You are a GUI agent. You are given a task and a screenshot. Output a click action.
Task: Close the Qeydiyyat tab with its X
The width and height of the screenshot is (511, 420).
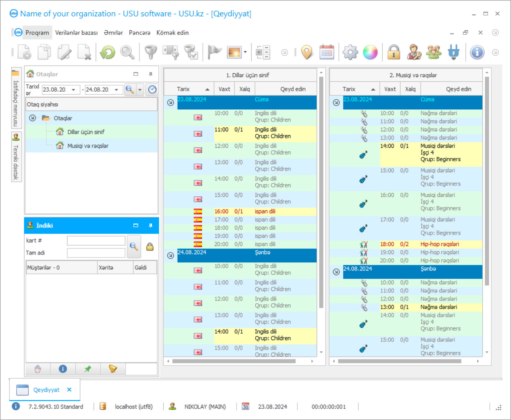[x=70, y=390]
